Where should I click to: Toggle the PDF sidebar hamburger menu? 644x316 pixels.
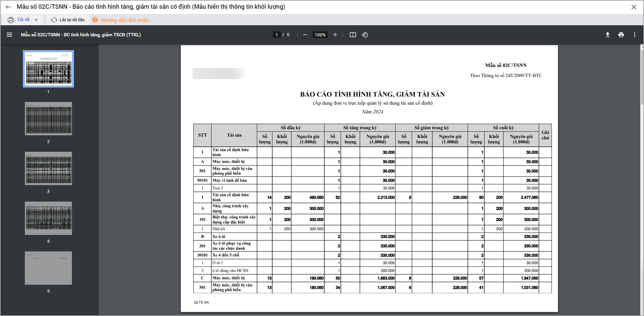click(x=9, y=35)
